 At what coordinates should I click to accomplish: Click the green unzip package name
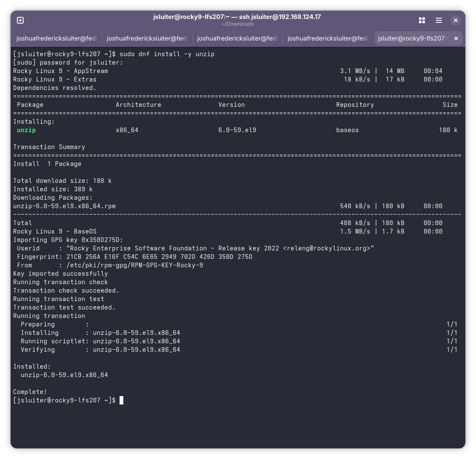26,130
